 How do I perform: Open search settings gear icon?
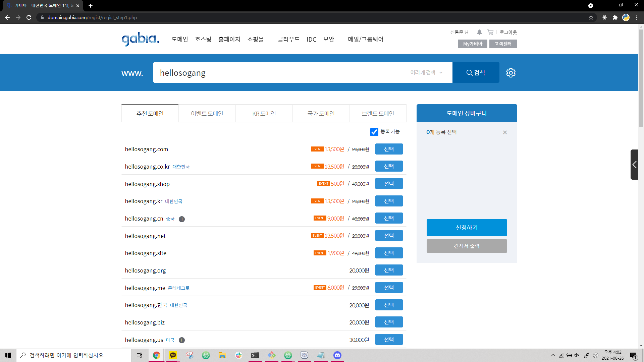[511, 73]
